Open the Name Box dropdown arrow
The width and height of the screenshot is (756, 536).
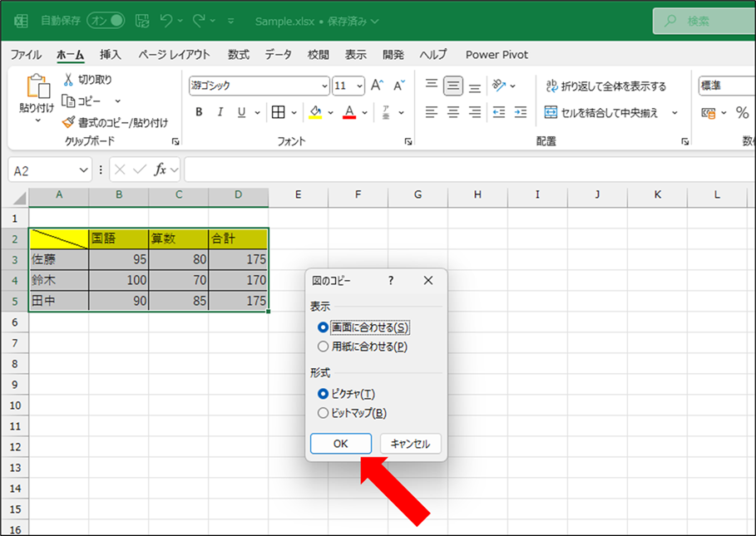pyautogui.click(x=82, y=170)
